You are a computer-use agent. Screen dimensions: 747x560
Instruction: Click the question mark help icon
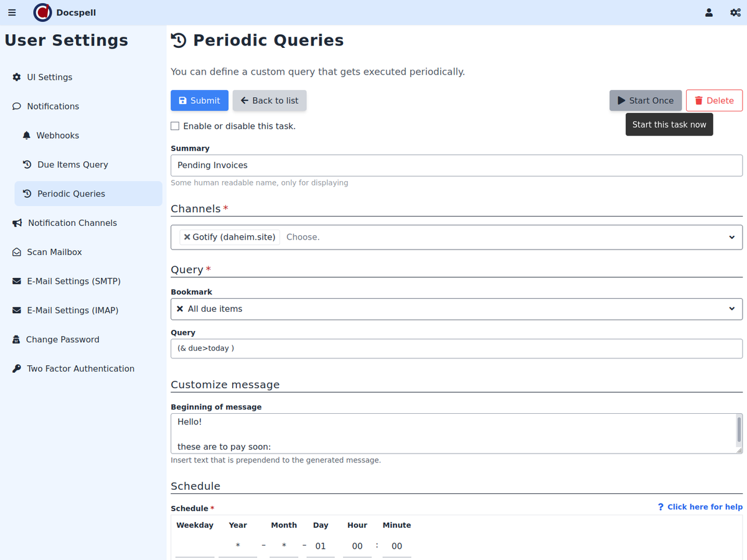pyautogui.click(x=660, y=507)
